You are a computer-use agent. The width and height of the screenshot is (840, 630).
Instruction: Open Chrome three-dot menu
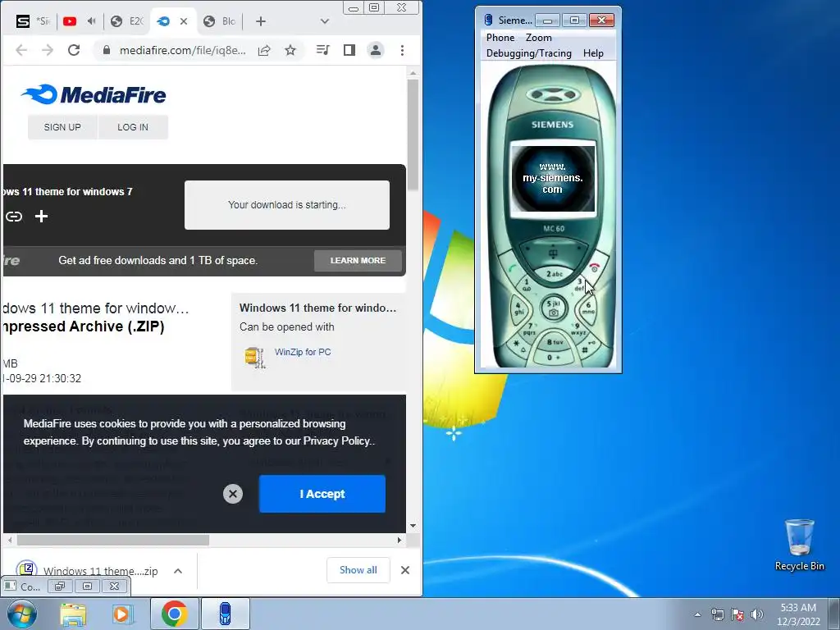402,50
